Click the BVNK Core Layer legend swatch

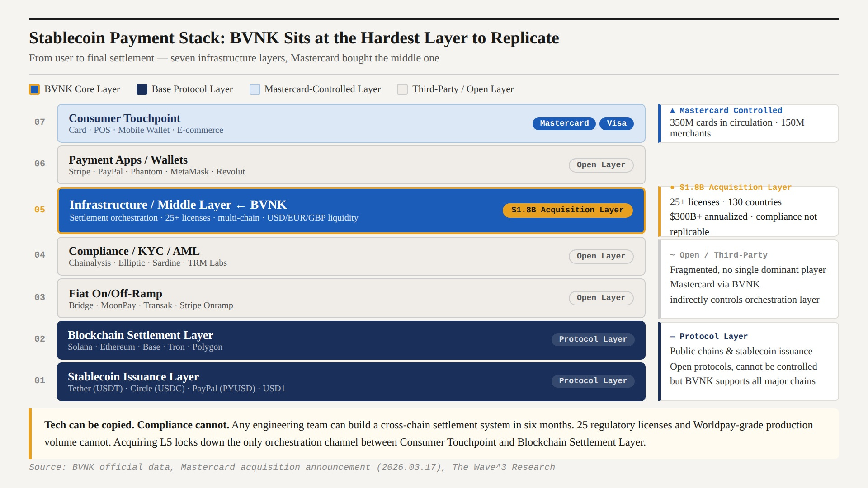34,89
